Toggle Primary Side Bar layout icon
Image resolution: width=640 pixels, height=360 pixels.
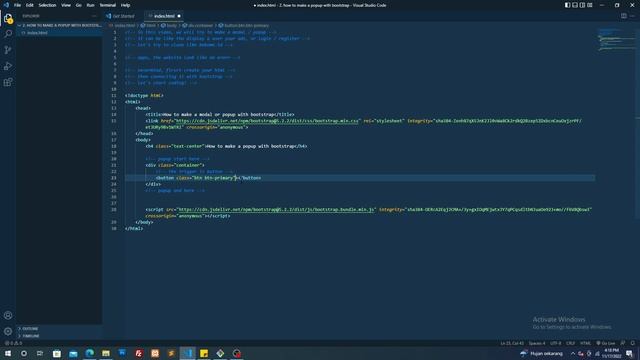pyautogui.click(x=567, y=5)
